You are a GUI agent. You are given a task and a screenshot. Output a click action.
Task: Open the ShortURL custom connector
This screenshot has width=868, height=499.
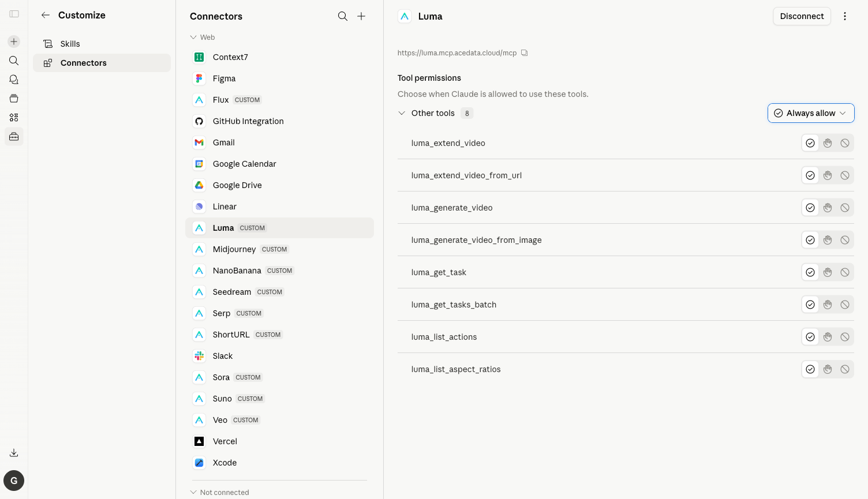[279, 335]
